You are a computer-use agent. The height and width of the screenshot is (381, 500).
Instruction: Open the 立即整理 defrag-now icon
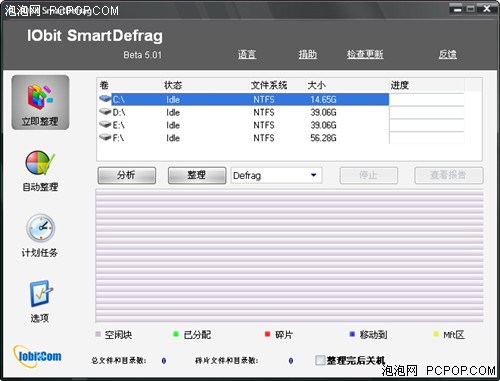pyautogui.click(x=40, y=102)
